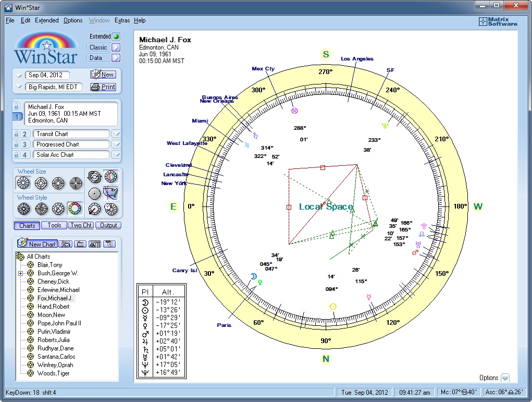
Task: Click the Moon glyph on the chart wheel
Action: click(x=253, y=276)
